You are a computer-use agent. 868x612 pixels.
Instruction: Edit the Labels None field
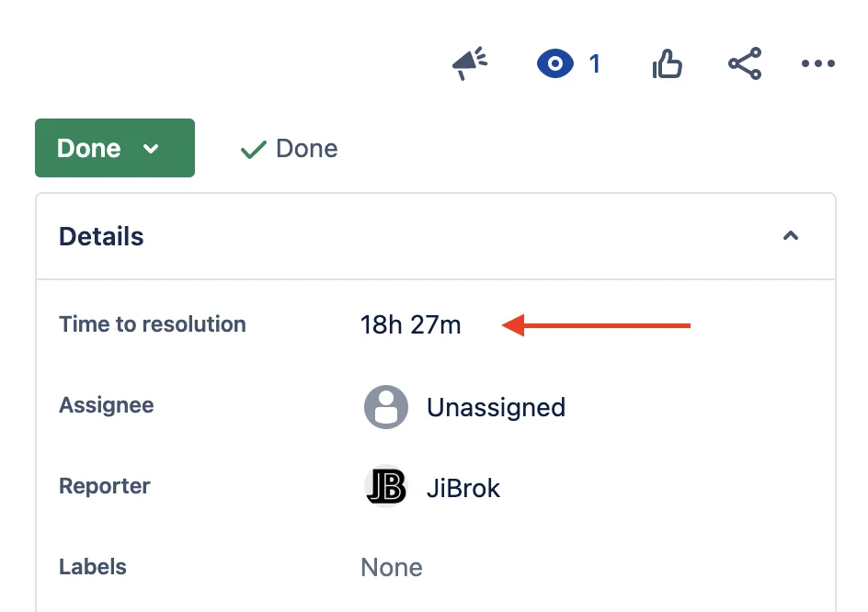pos(392,567)
